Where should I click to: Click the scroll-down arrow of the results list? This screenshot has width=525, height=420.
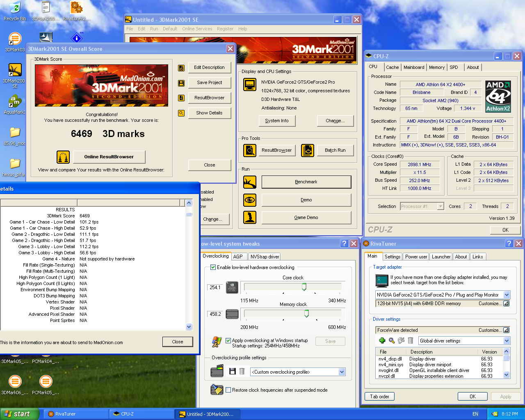[189, 327]
